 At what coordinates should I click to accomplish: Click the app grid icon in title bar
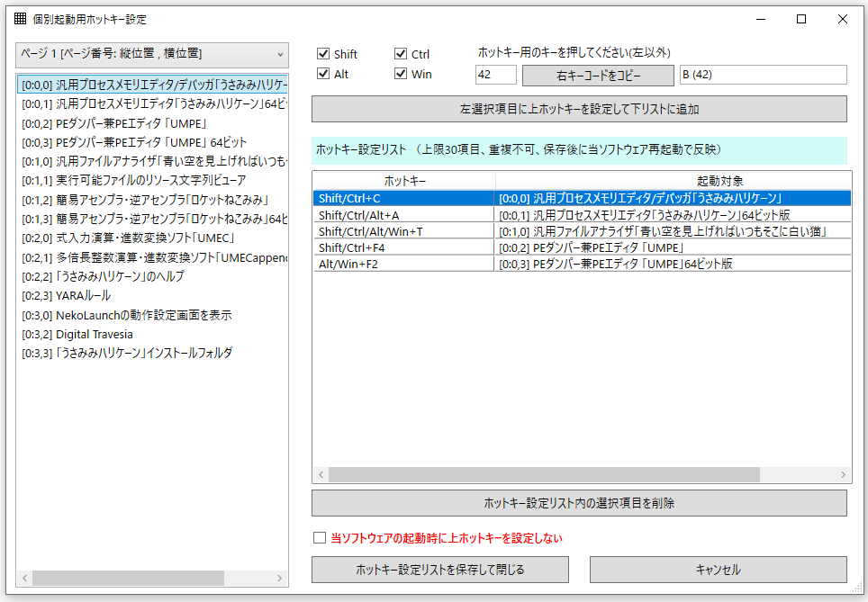click(x=21, y=19)
